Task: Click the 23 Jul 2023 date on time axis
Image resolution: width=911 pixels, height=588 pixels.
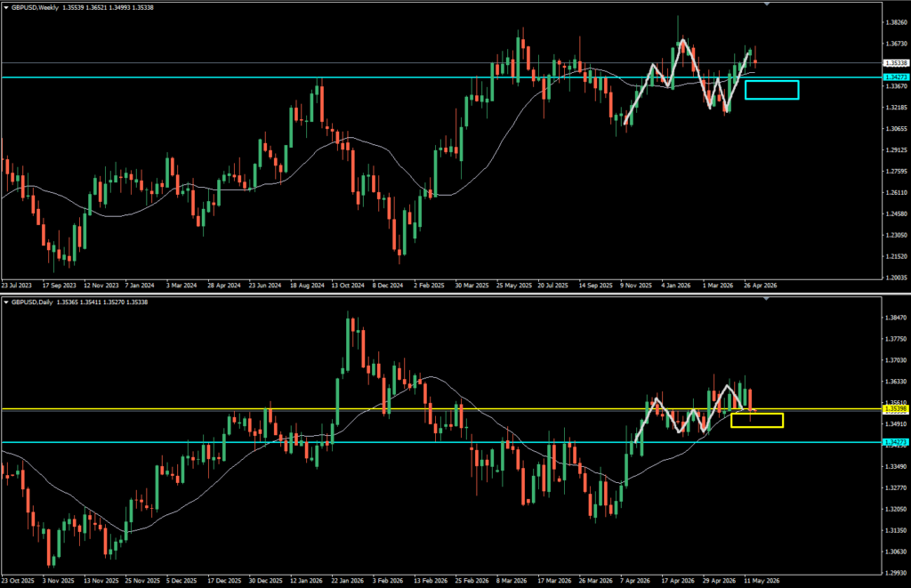Action: (x=16, y=286)
